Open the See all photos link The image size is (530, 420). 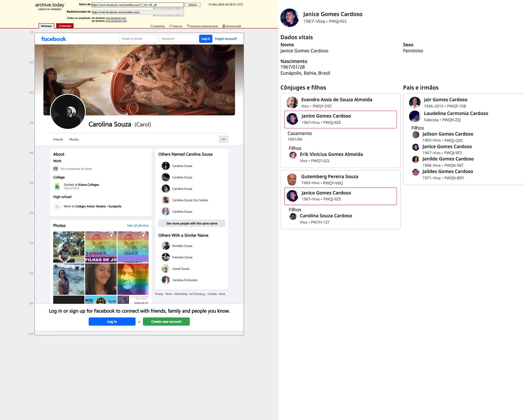click(x=138, y=226)
